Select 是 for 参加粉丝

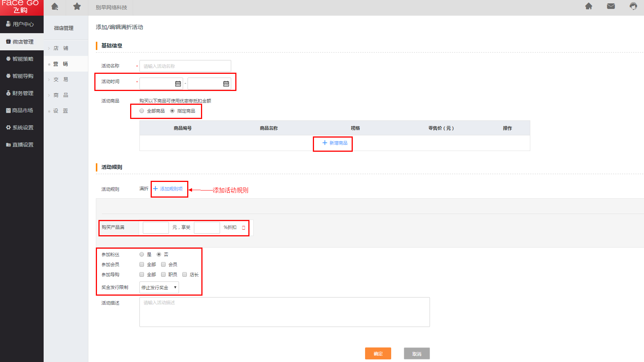[142, 254]
